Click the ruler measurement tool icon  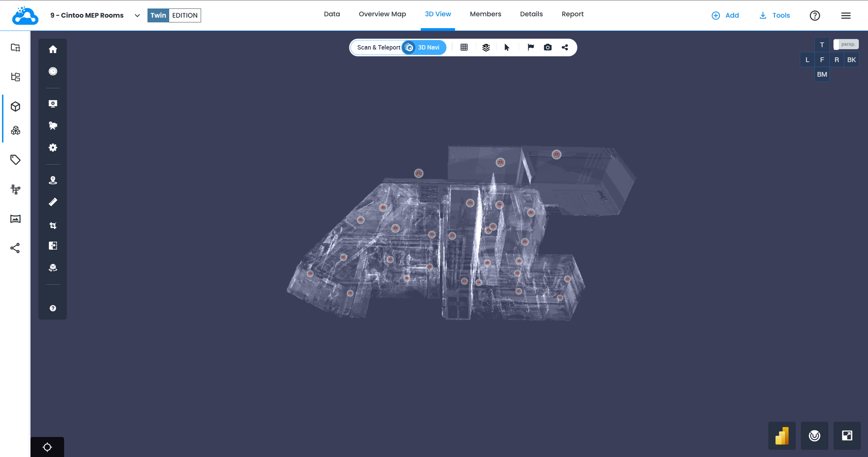(x=53, y=202)
